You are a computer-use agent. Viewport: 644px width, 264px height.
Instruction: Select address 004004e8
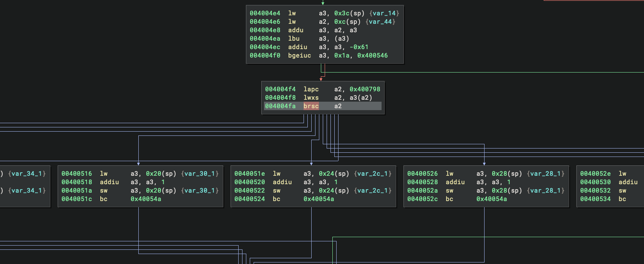tap(265, 30)
